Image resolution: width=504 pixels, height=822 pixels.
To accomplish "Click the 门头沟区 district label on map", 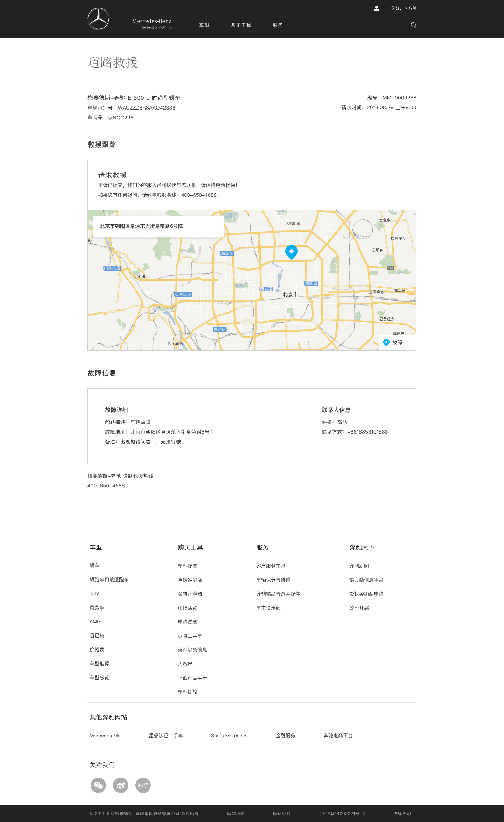I will pyautogui.click(x=112, y=268).
